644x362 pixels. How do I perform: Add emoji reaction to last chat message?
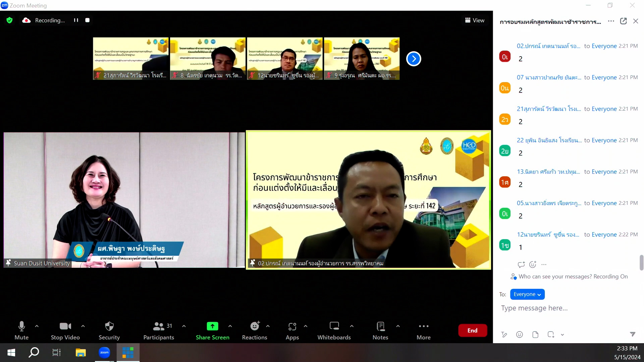point(533,265)
